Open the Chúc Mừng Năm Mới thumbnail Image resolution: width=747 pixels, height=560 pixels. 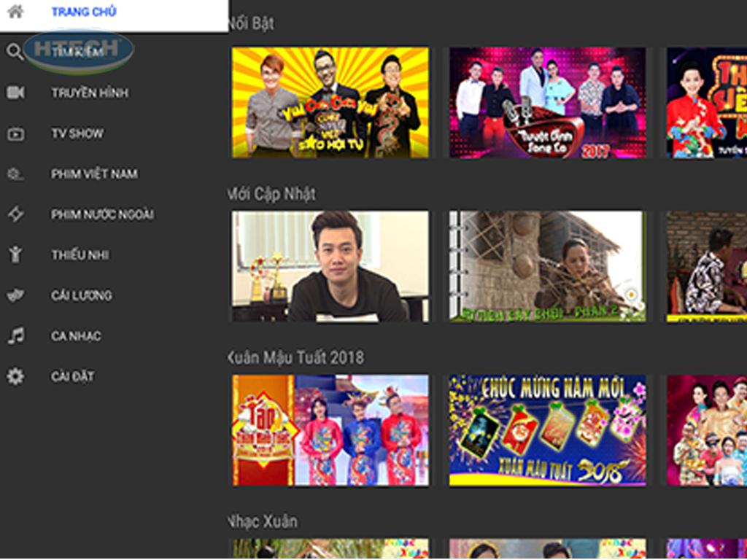click(x=547, y=430)
